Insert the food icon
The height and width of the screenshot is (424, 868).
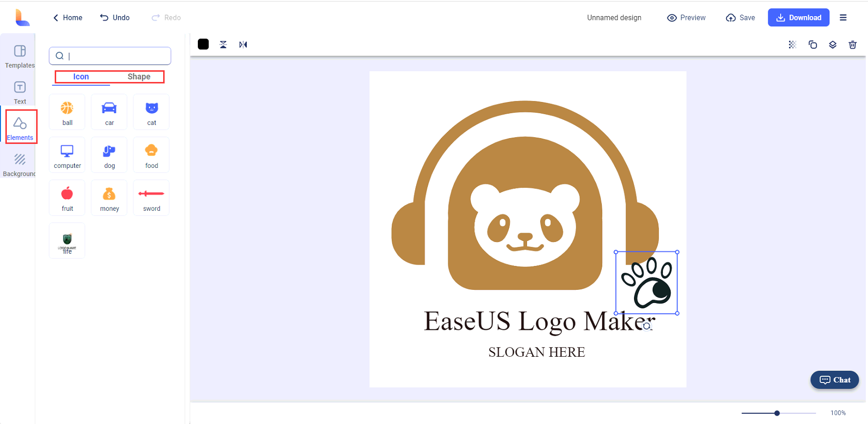point(151,155)
